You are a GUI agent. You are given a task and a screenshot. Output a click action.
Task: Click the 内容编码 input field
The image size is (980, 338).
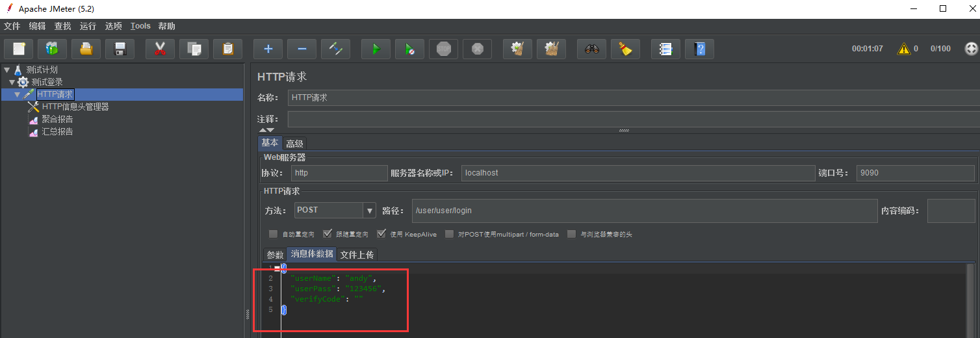(x=951, y=211)
